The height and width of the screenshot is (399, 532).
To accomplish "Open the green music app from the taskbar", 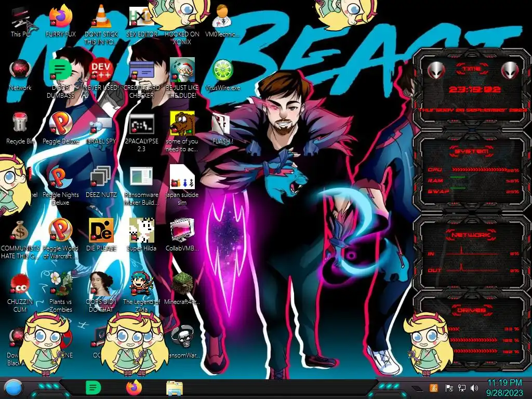I will click(93, 388).
